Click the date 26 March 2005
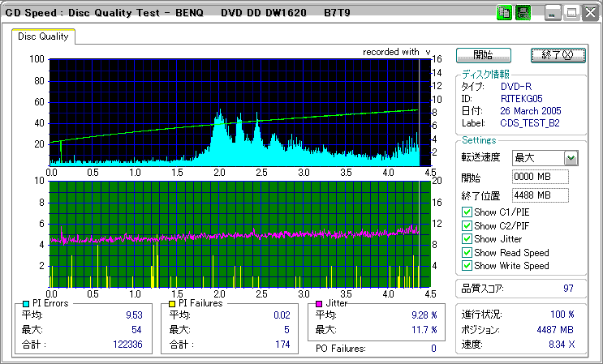This screenshot has width=603, height=364. [x=531, y=111]
